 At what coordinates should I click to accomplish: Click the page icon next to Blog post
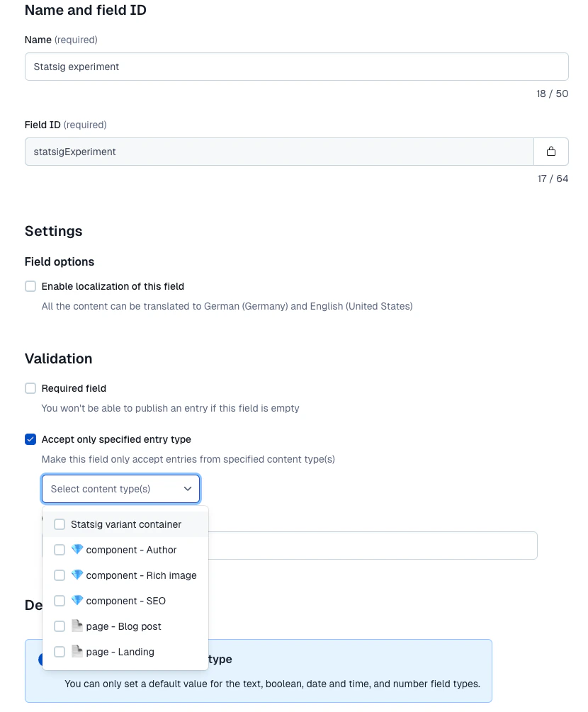77,626
